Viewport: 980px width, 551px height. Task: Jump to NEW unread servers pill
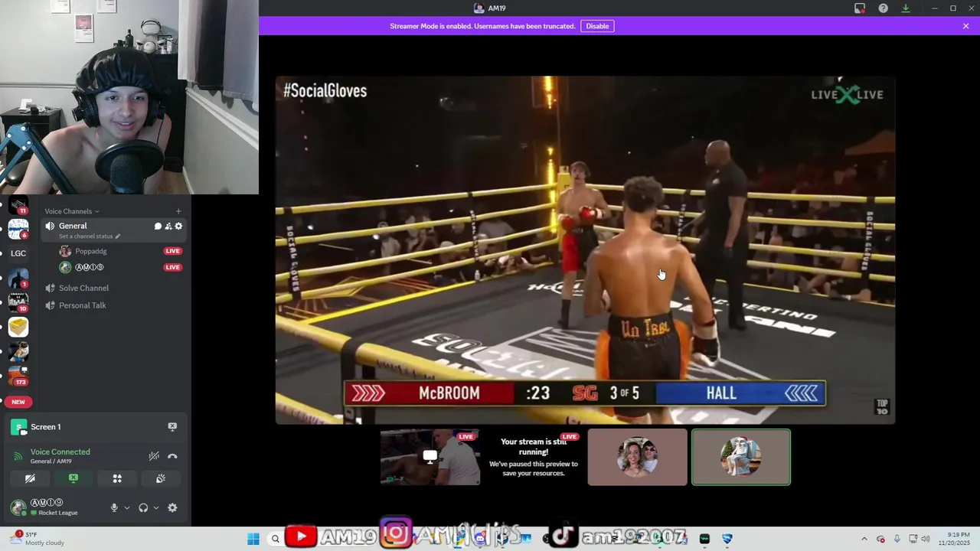click(x=18, y=402)
